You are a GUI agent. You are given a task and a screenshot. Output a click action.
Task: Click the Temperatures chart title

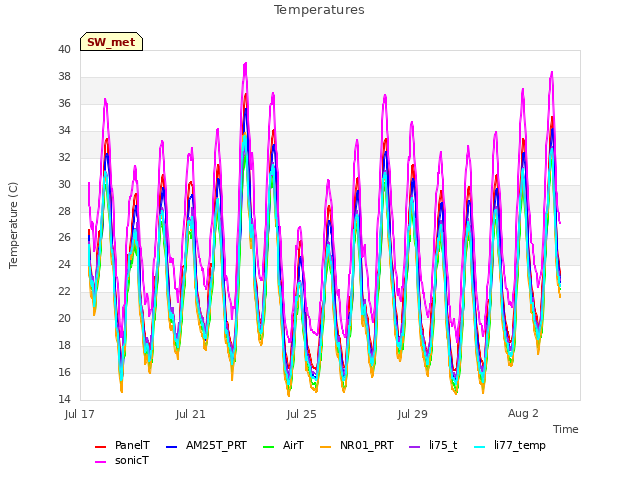(x=319, y=10)
